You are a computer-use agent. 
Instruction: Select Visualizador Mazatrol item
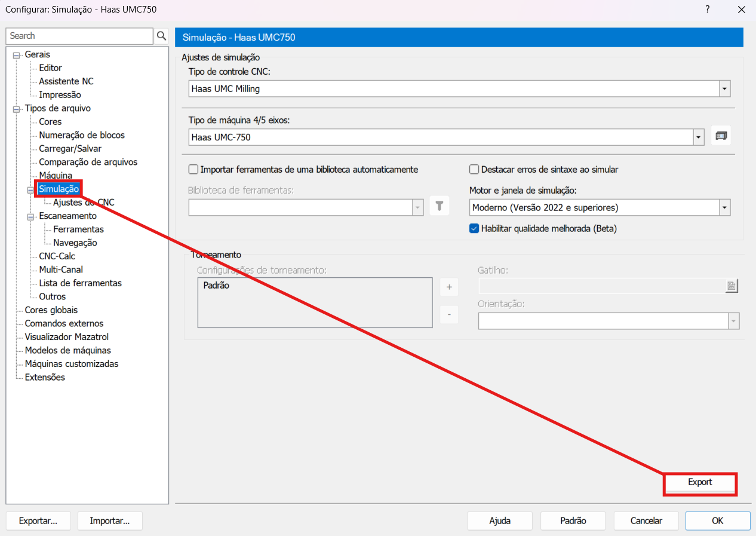pos(67,337)
